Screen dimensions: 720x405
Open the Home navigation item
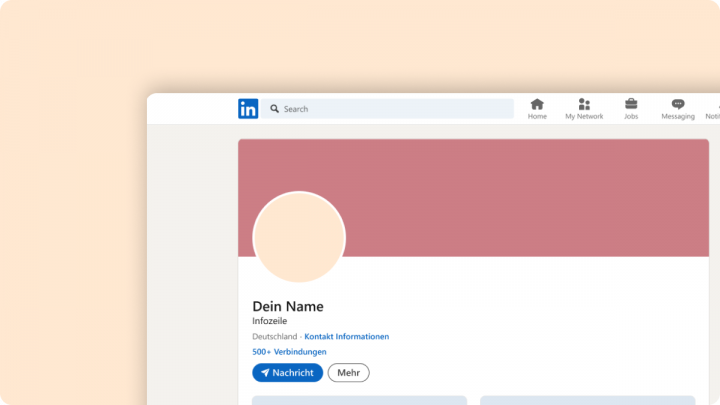tap(537, 109)
